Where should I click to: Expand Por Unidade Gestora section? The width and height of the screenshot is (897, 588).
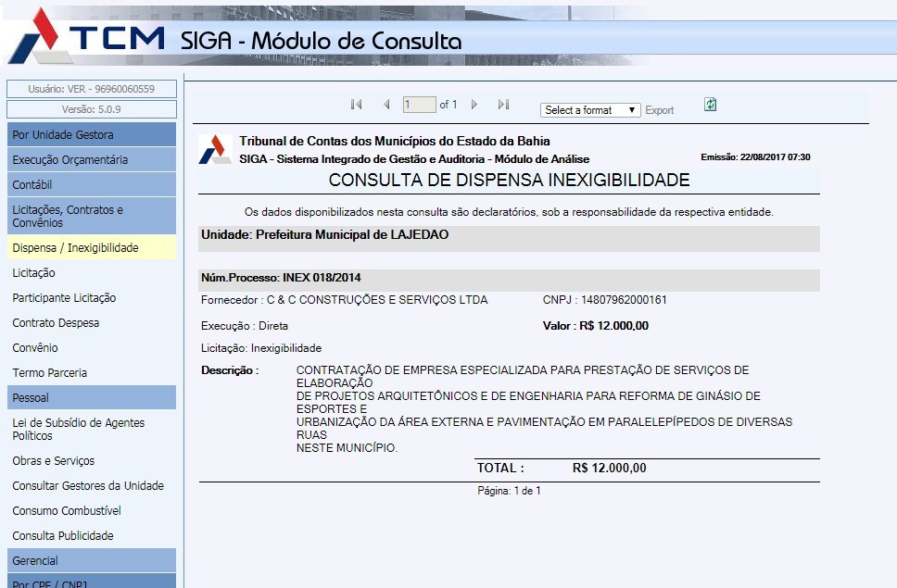point(91,135)
